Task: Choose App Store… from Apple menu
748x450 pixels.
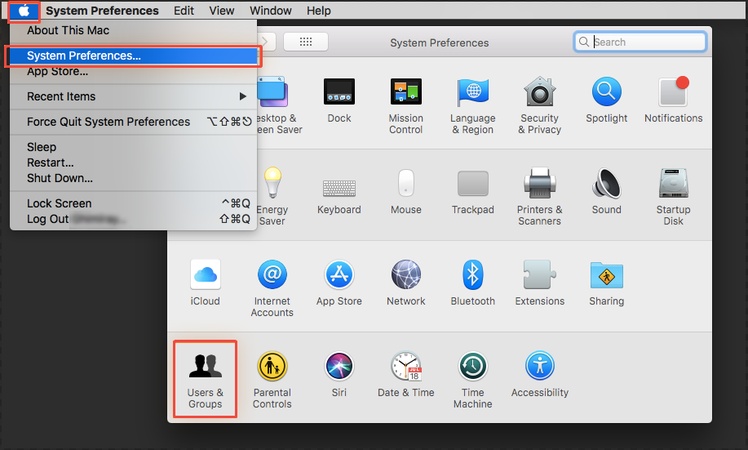Action: [x=134, y=72]
